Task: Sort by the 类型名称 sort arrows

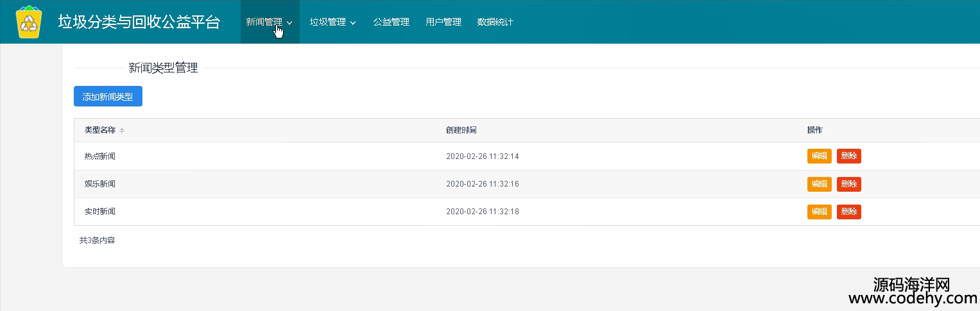Action: (x=122, y=130)
